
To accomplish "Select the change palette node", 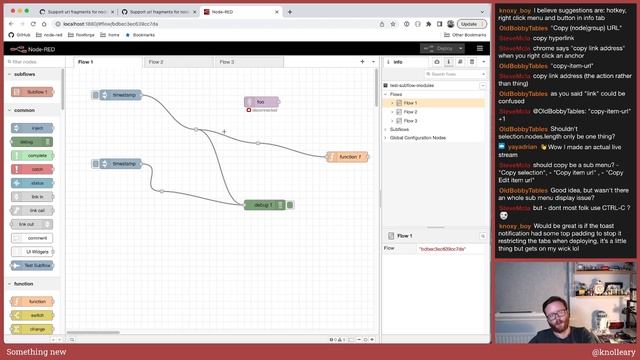I will (x=33, y=329).
